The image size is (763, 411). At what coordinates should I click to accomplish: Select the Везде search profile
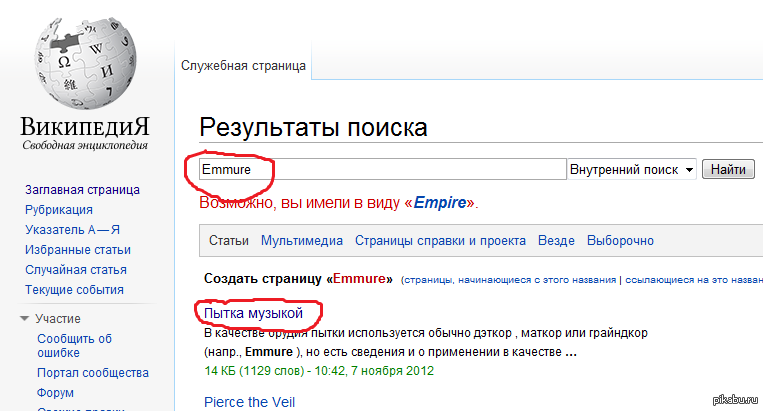coord(556,241)
